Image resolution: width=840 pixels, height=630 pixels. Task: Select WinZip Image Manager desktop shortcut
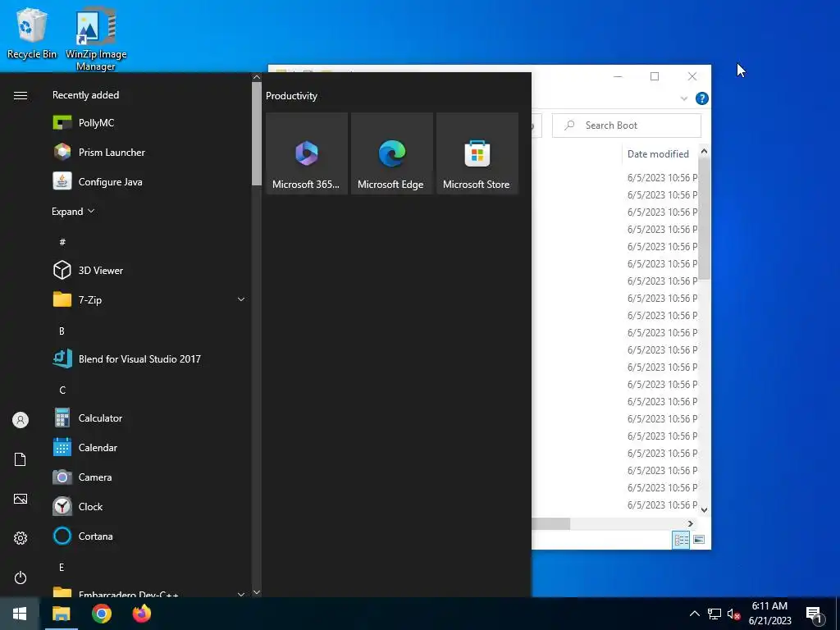coord(96,39)
